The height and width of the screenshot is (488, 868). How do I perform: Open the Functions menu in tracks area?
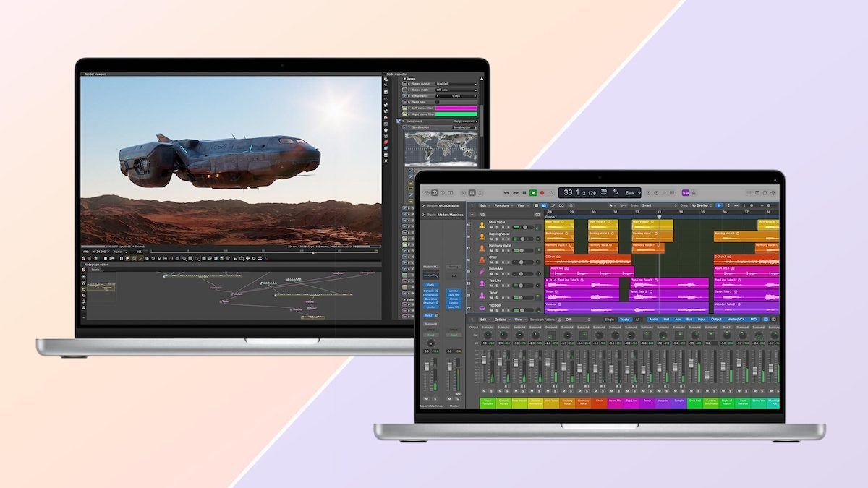(x=502, y=205)
